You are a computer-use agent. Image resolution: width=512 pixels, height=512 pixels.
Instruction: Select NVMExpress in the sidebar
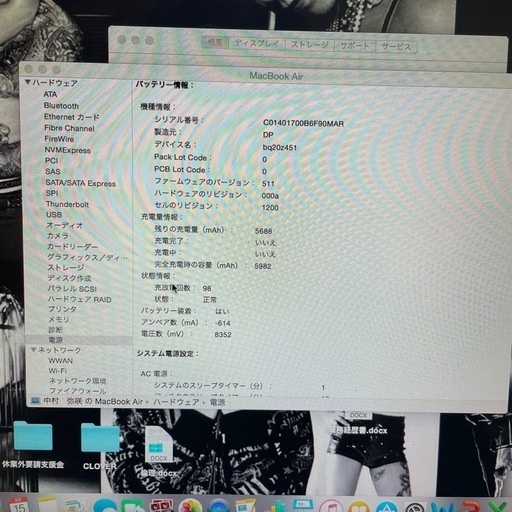(68, 150)
